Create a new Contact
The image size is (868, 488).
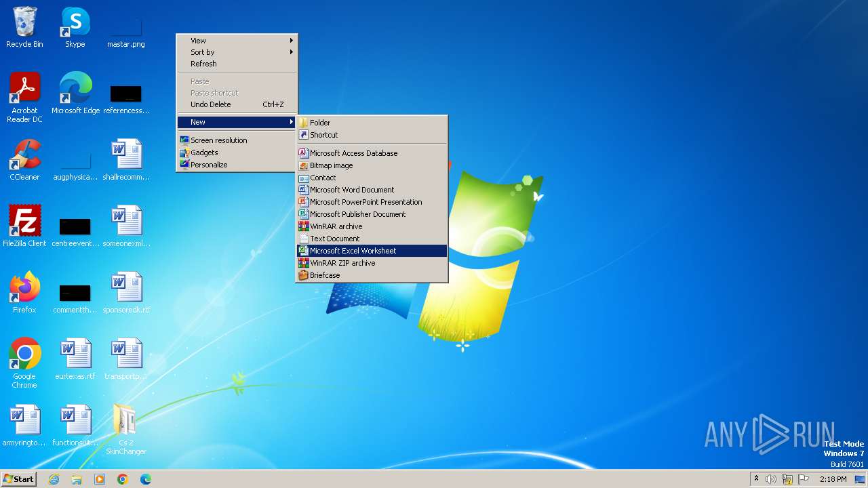pos(372,178)
